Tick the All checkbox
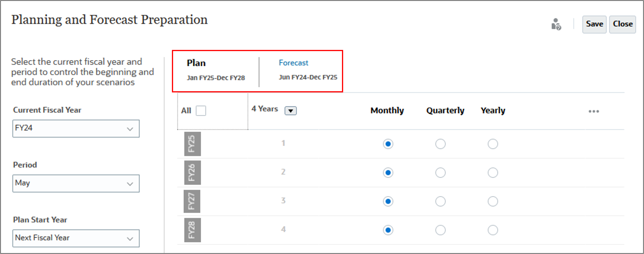Screen dimensions: 644x254 pos(201,111)
